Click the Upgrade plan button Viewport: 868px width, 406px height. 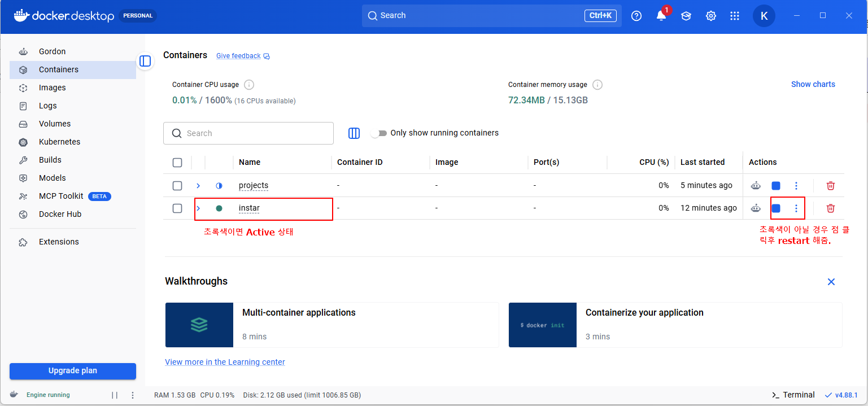pyautogui.click(x=73, y=371)
